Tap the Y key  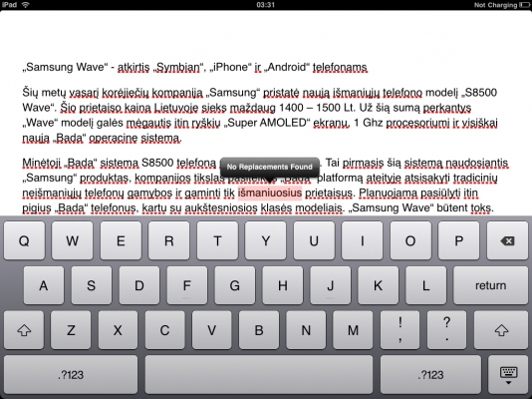[x=266, y=240]
